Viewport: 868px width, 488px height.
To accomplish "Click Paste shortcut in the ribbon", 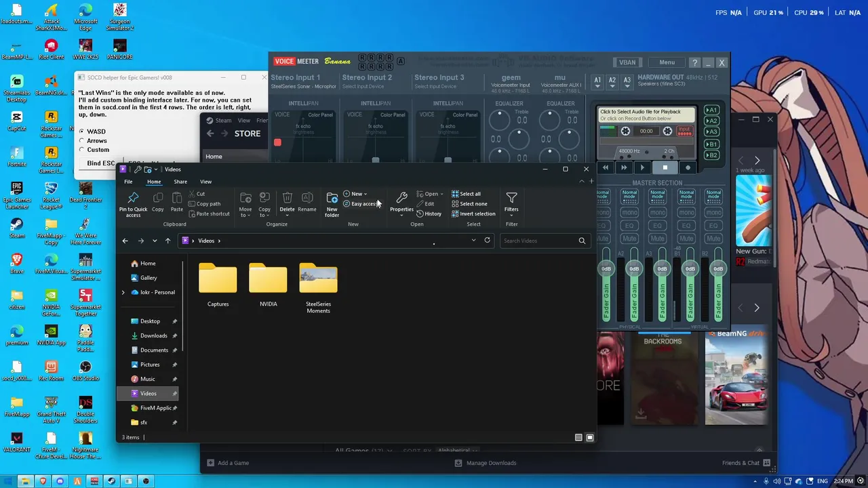I will coord(208,214).
